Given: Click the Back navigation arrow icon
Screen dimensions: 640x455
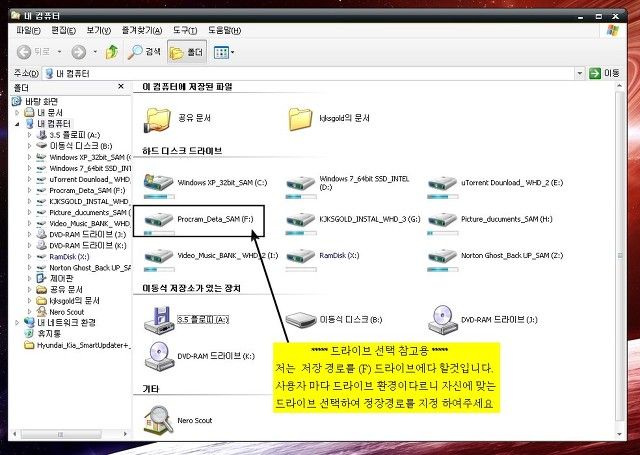Looking at the screenshot, I should click(24, 52).
